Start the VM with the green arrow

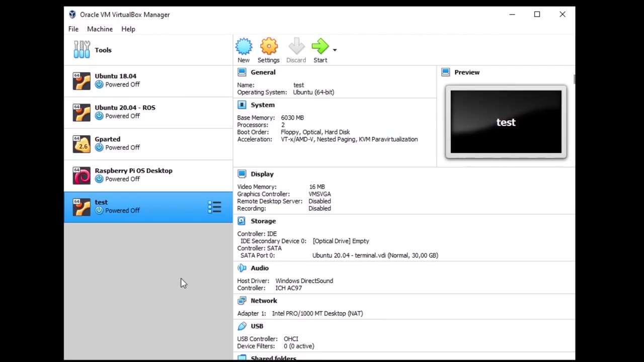point(320,47)
